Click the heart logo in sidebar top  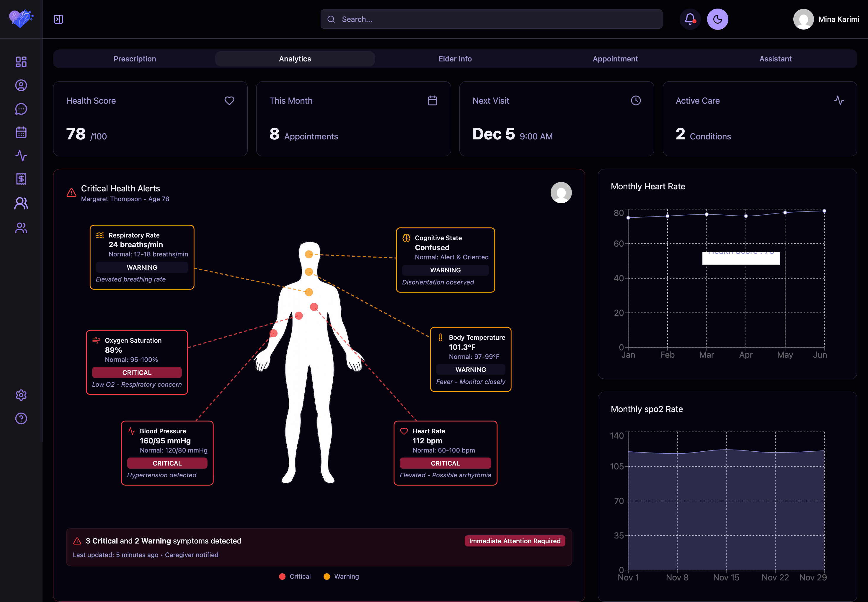21,19
